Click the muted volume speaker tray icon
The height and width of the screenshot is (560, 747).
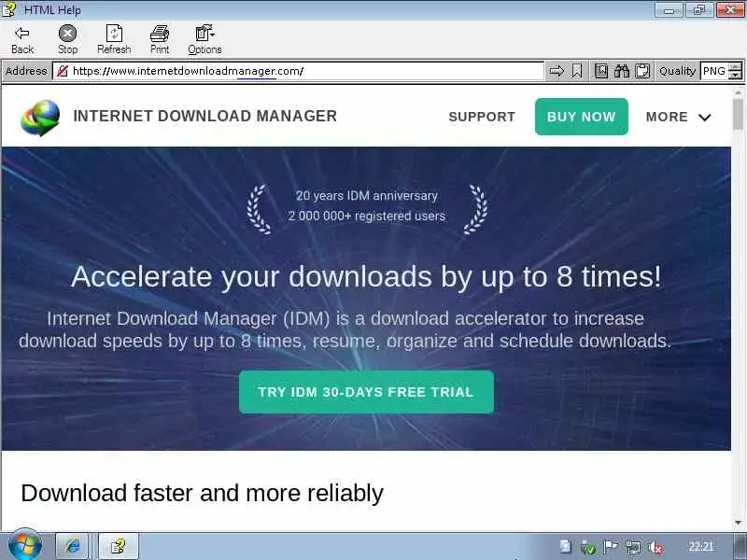pos(656,547)
